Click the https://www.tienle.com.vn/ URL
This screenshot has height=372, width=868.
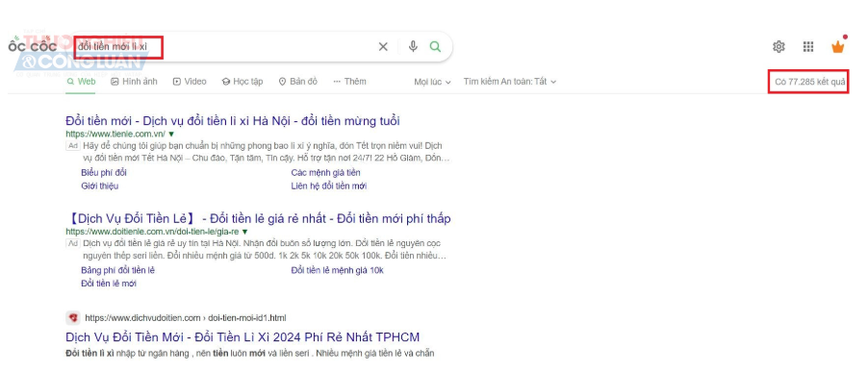coord(115,135)
